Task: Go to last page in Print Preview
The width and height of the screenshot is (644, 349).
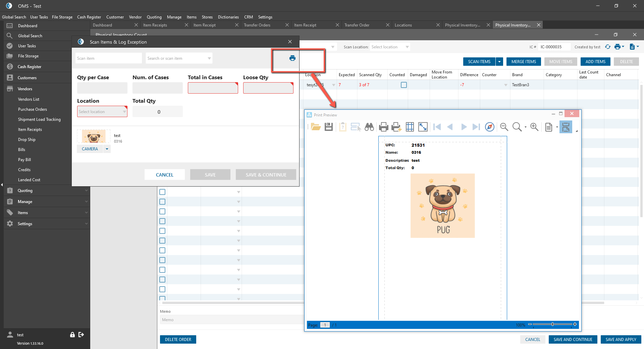Action: [x=476, y=127]
